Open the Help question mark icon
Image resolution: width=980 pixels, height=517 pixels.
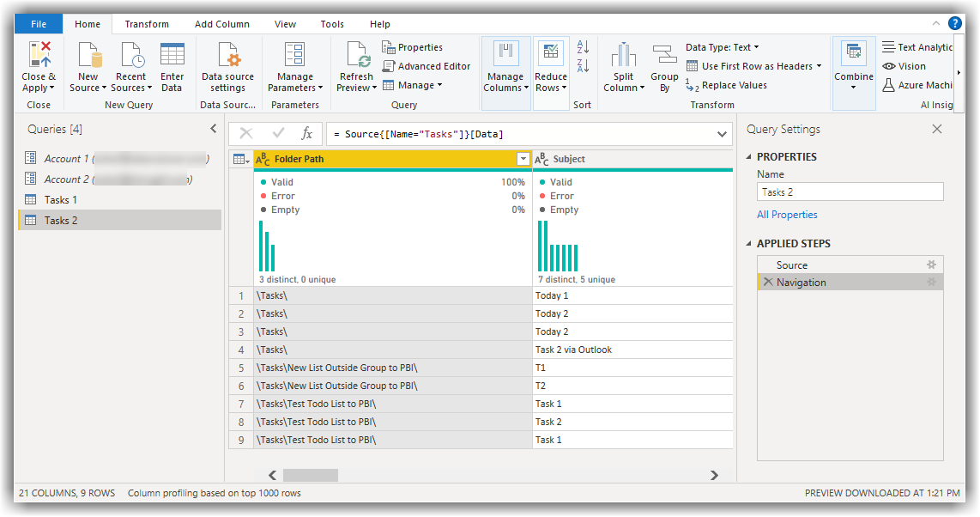(x=954, y=23)
